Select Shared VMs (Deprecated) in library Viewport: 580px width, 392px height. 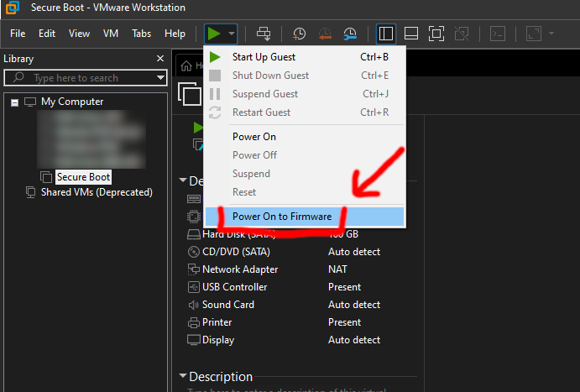coord(96,192)
